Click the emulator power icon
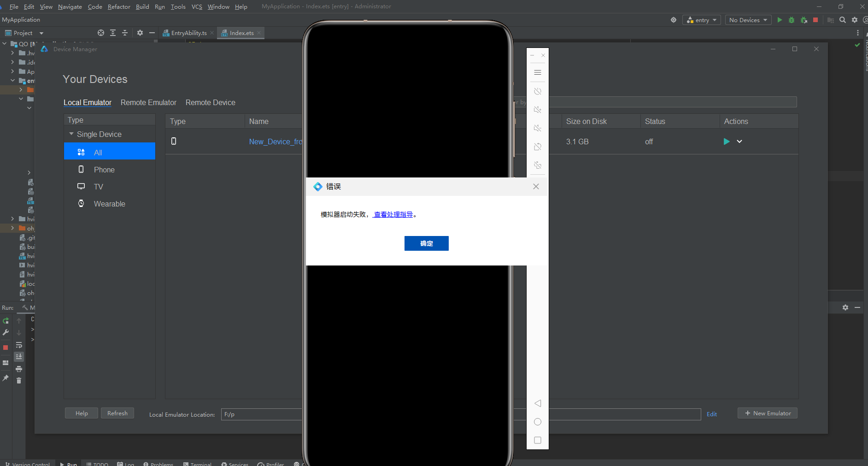 538,91
